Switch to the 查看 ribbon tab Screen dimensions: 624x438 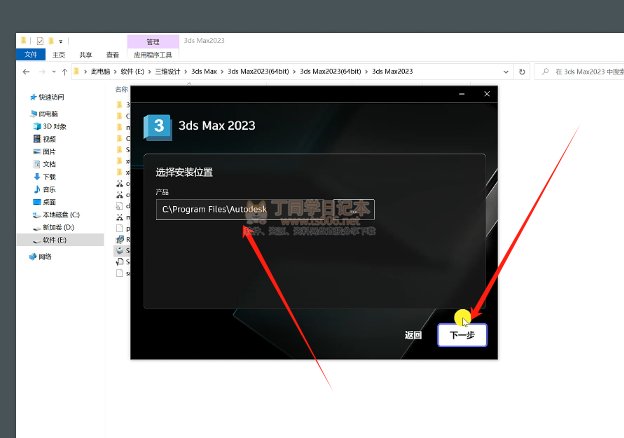(113, 55)
